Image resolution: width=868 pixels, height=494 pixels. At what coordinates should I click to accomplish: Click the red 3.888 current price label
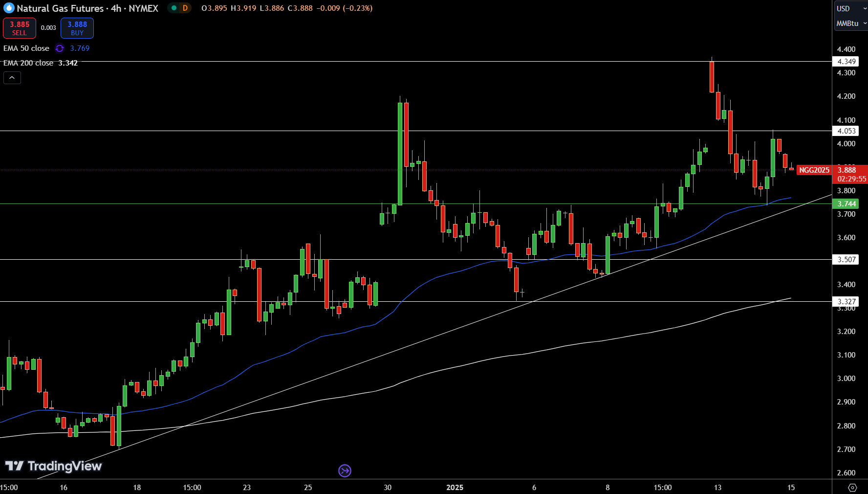pyautogui.click(x=849, y=174)
